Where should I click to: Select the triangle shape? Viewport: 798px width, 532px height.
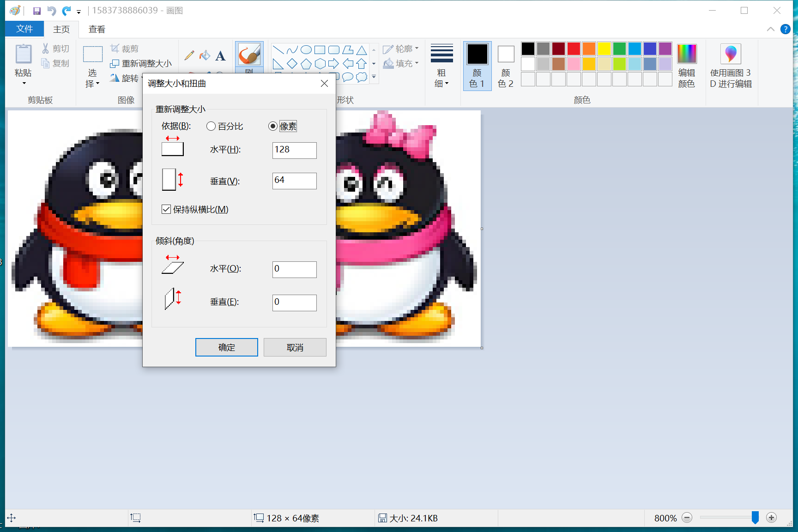point(362,50)
